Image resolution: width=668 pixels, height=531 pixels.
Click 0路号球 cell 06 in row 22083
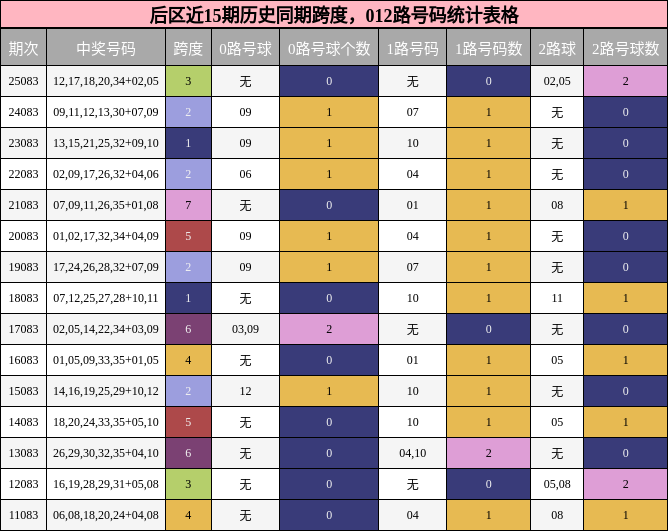[245, 174]
